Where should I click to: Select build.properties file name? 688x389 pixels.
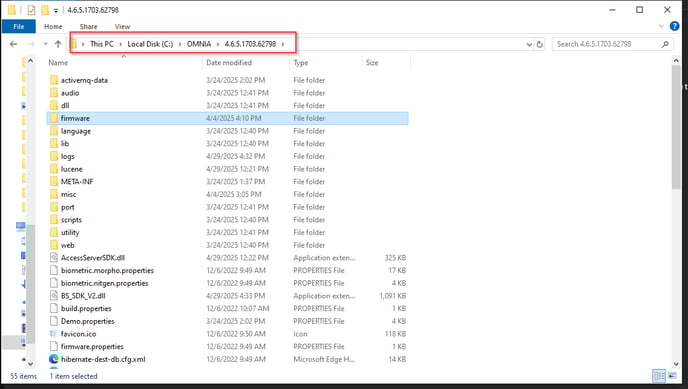coord(86,309)
